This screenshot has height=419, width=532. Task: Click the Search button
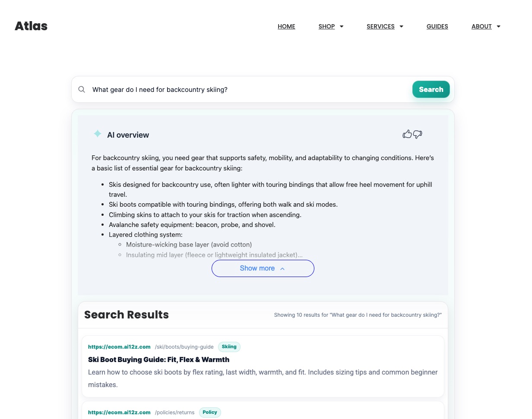[x=431, y=89]
